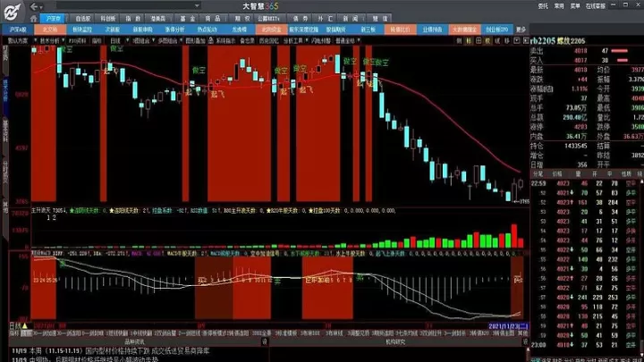The height and width of the screenshot is (362, 644).
Task: Select the 指数 tab
Action: (133, 19)
